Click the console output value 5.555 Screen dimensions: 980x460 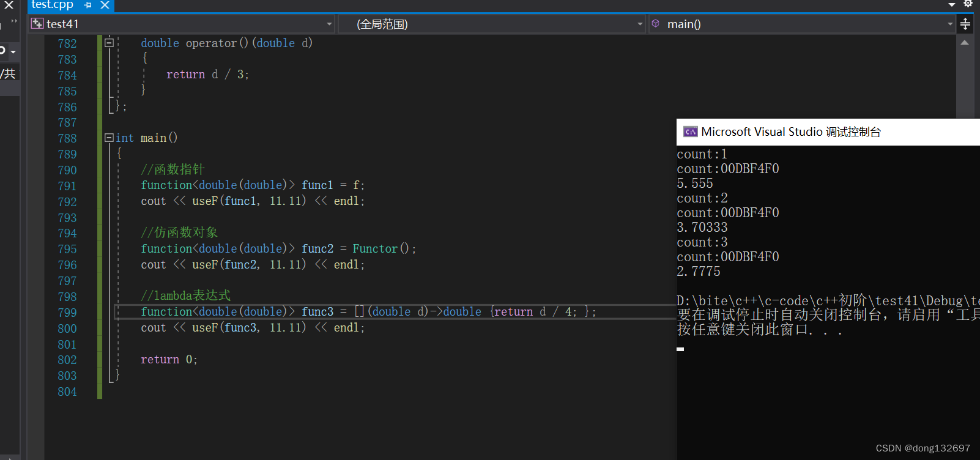pos(695,184)
